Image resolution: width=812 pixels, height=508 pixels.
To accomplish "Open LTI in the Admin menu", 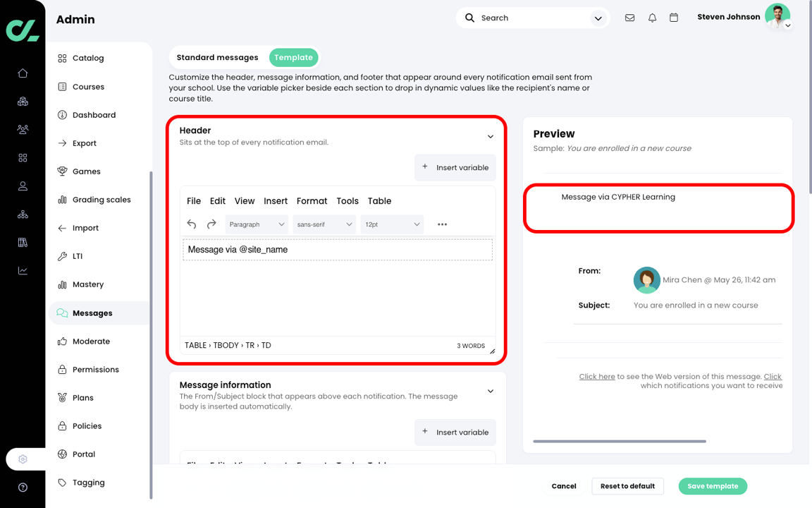I will [x=77, y=256].
